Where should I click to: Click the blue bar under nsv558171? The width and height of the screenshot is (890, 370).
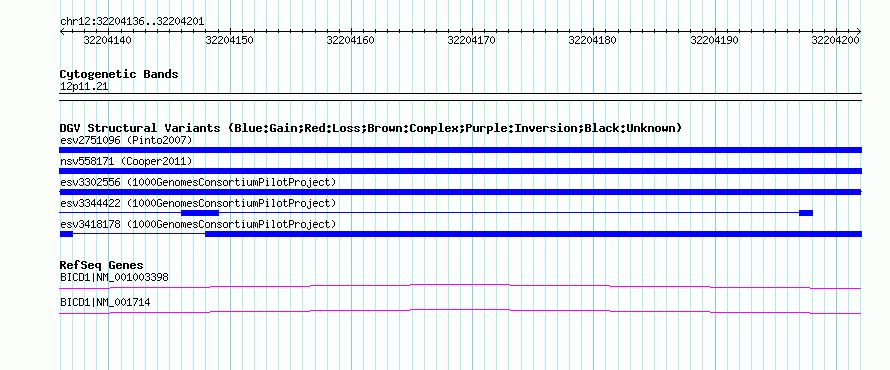point(461,171)
